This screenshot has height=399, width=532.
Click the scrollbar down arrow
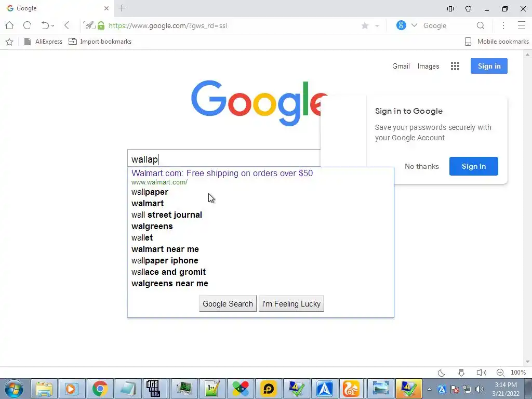tap(527, 362)
